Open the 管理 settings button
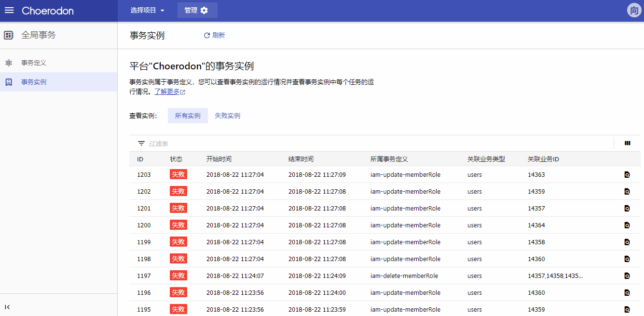This screenshot has width=644, height=316. point(197,10)
